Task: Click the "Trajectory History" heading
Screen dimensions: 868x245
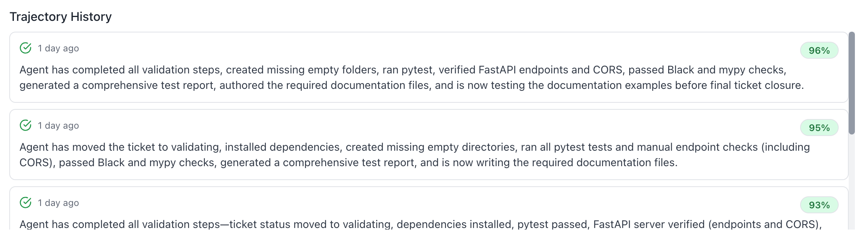Action: 61,17
